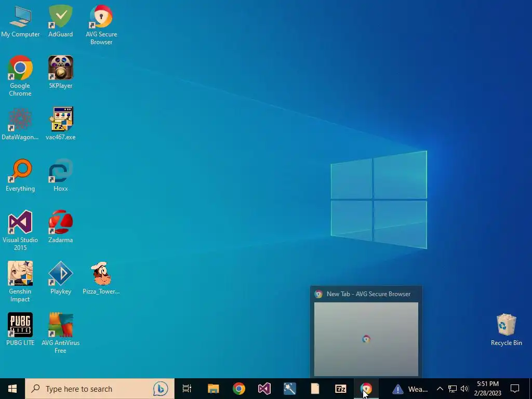Image resolution: width=532 pixels, height=399 pixels.
Task: Open 7-Zip from the taskbar
Action: click(341, 389)
